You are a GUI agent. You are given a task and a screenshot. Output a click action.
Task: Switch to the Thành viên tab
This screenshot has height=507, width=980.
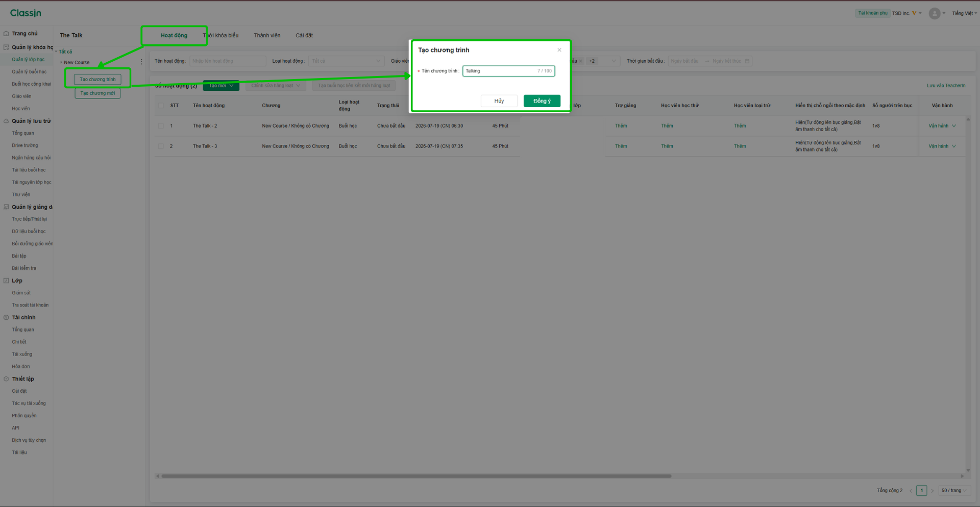click(267, 36)
